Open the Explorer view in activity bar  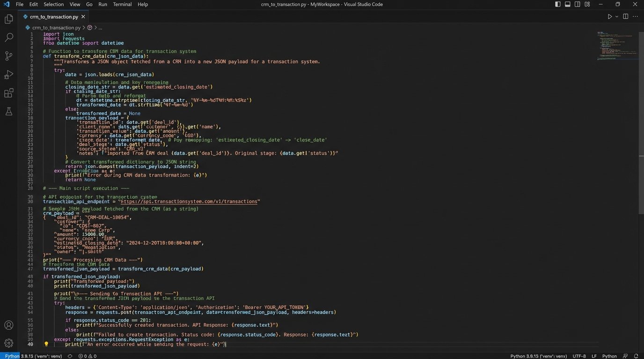(8, 19)
